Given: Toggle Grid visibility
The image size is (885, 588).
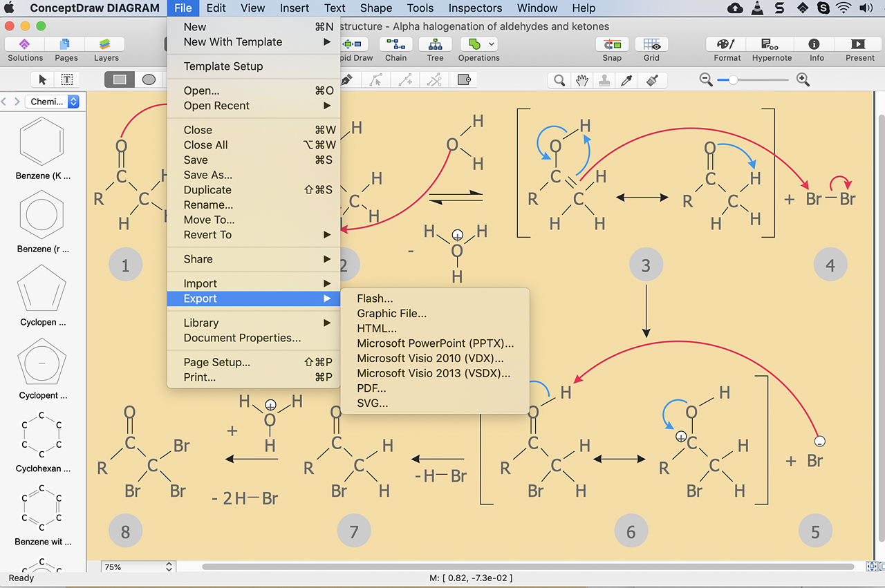Looking at the screenshot, I should coord(651,46).
